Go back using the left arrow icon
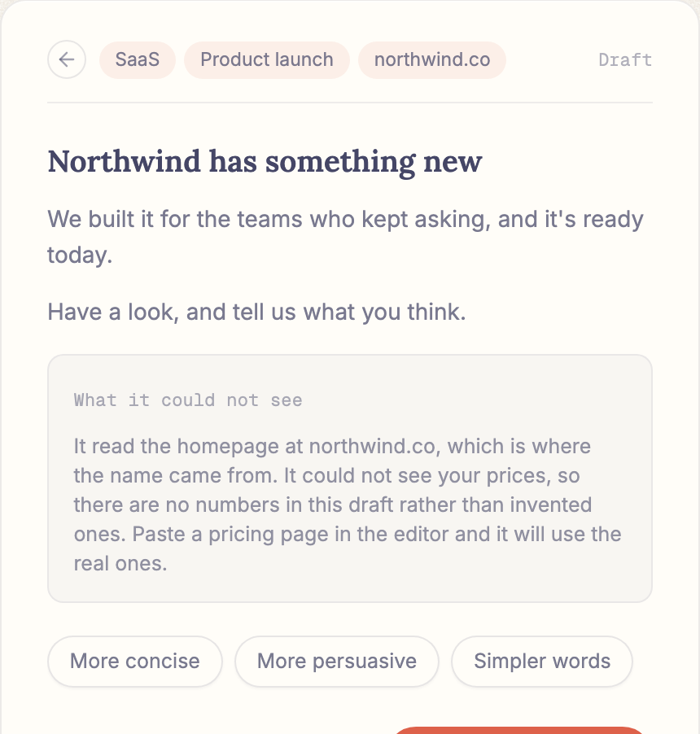This screenshot has width=700, height=734. coord(67,59)
